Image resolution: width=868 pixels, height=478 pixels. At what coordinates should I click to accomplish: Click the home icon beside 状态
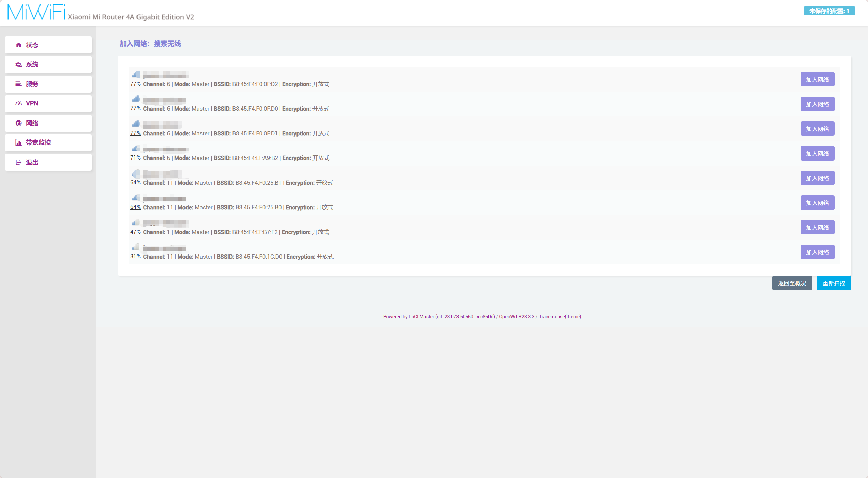[x=19, y=45]
